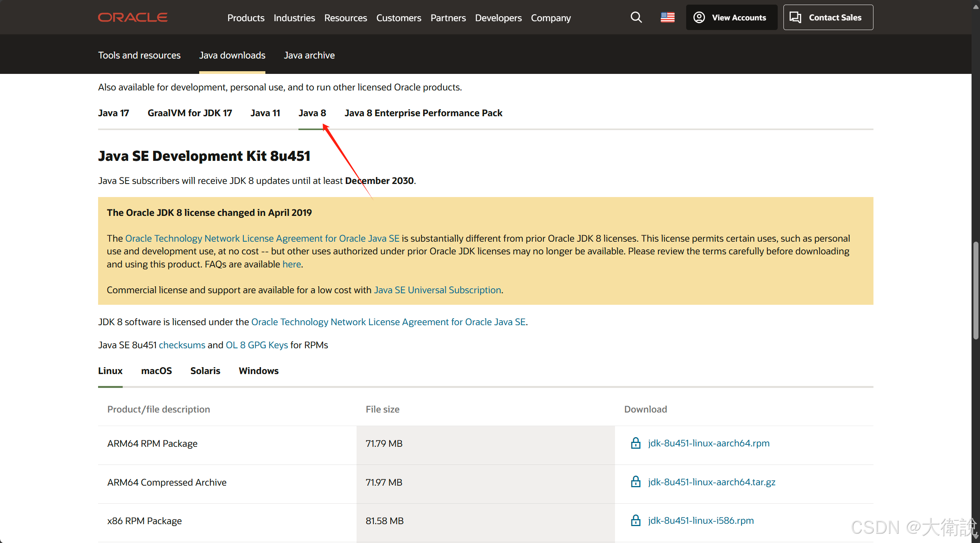Select the macOS downloads tab
Image resolution: width=980 pixels, height=543 pixels.
tap(156, 371)
